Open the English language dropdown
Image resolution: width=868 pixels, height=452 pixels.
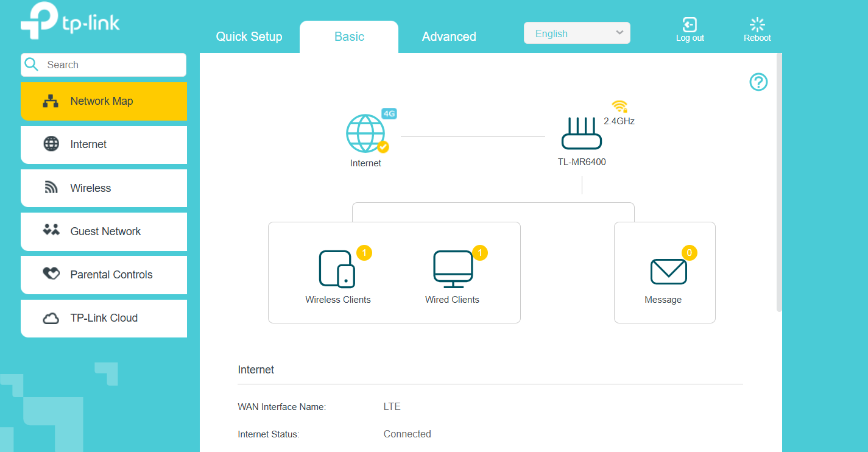[577, 34]
